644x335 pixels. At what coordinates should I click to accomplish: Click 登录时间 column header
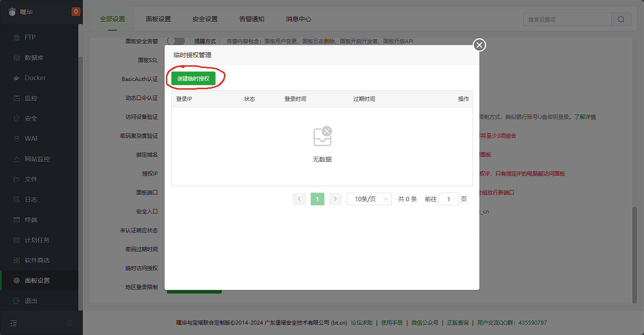click(x=295, y=99)
